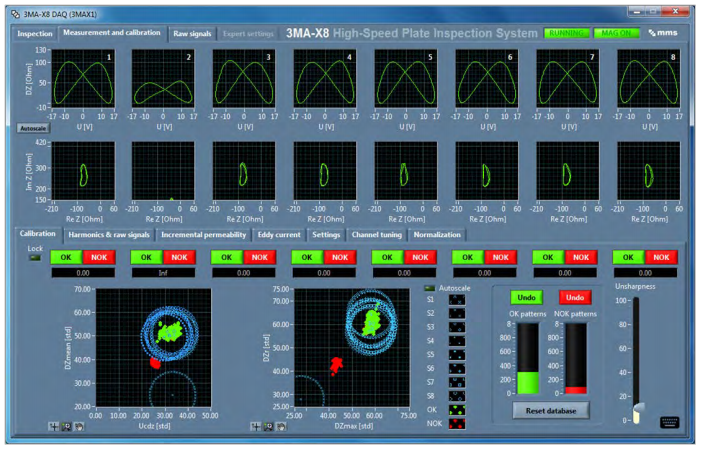
Task: Click OK button above the Inf value
Action: tap(146, 257)
